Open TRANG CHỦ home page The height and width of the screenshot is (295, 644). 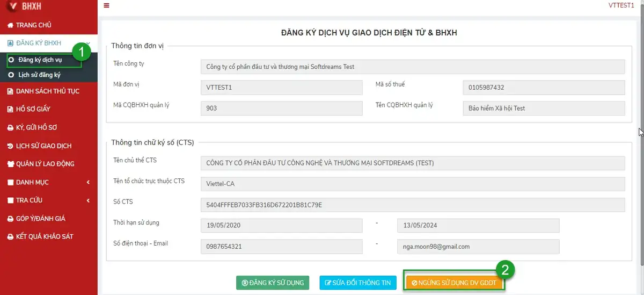coord(33,25)
